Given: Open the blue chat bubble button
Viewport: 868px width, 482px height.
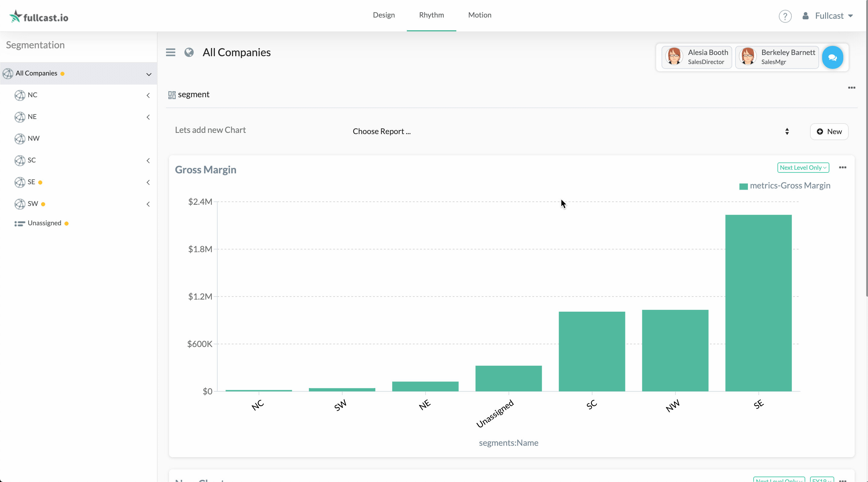Looking at the screenshot, I should (x=832, y=58).
